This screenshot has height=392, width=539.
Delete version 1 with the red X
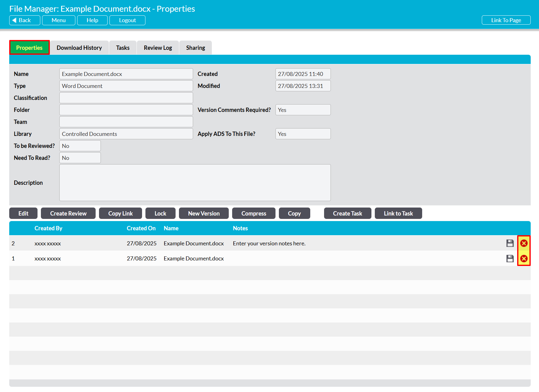click(x=524, y=259)
